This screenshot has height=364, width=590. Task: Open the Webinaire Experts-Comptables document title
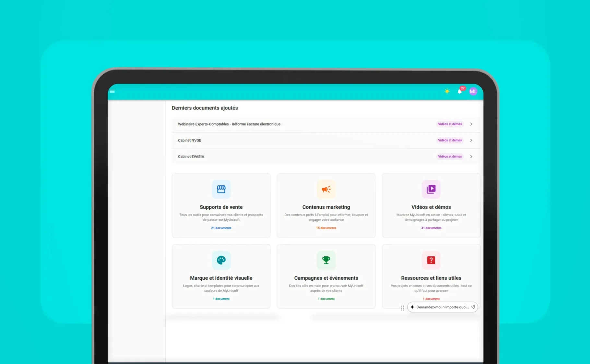coord(229,124)
